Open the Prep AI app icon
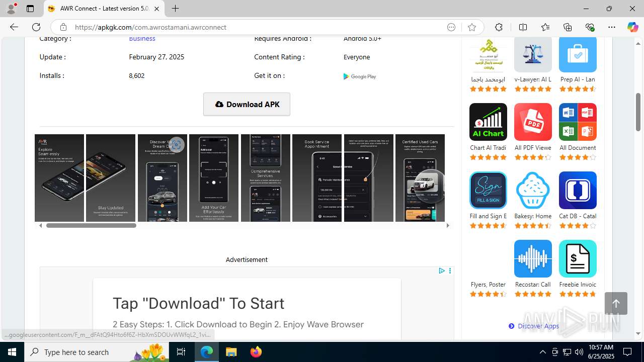644x362 pixels. click(x=578, y=53)
